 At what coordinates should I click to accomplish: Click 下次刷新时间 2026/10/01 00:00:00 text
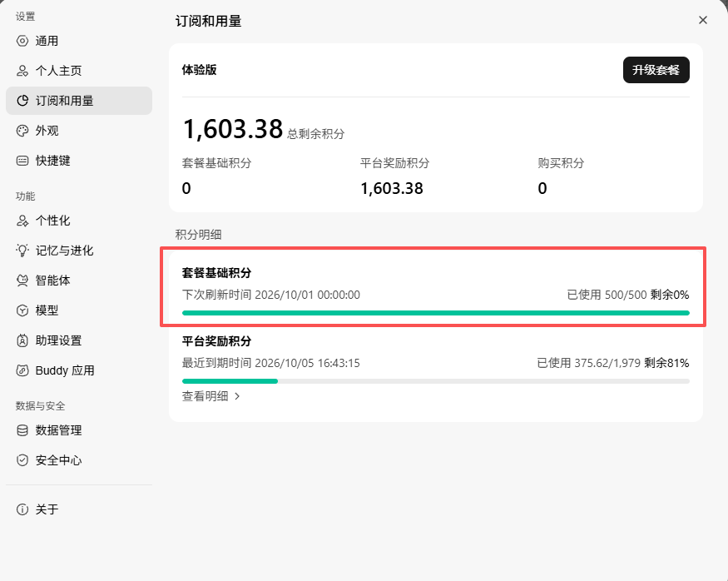coord(271,295)
